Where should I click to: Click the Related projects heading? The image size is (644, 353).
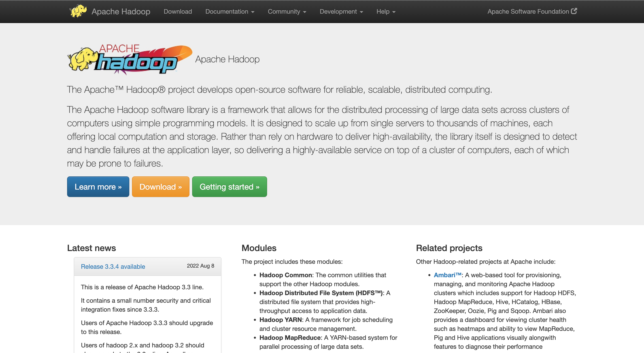pos(449,248)
